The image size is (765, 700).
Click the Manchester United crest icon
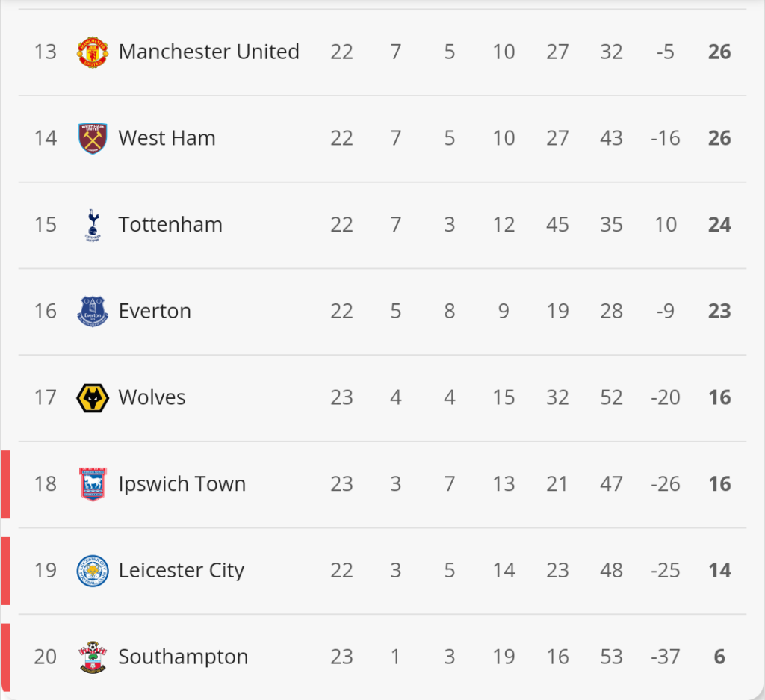(93, 52)
